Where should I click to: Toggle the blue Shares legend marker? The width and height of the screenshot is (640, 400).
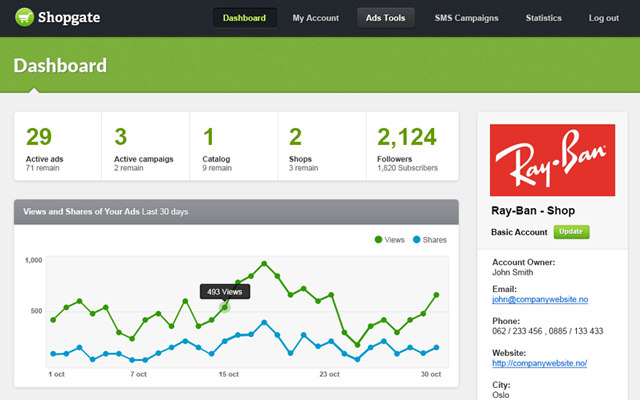(416, 240)
